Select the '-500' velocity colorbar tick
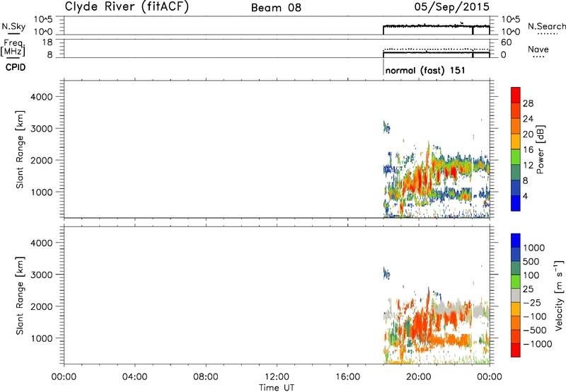The image size is (566, 392). click(534, 330)
